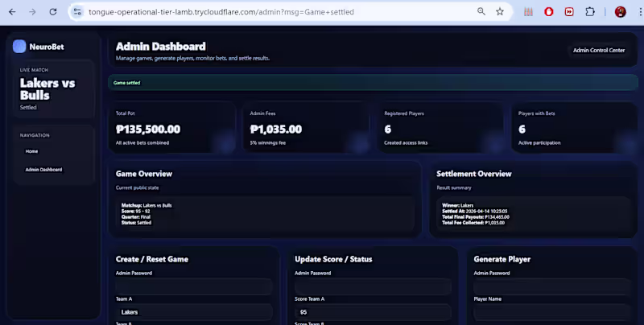Screen dimensions: 644x325
Task: Select the address bar URL
Action: [221, 12]
